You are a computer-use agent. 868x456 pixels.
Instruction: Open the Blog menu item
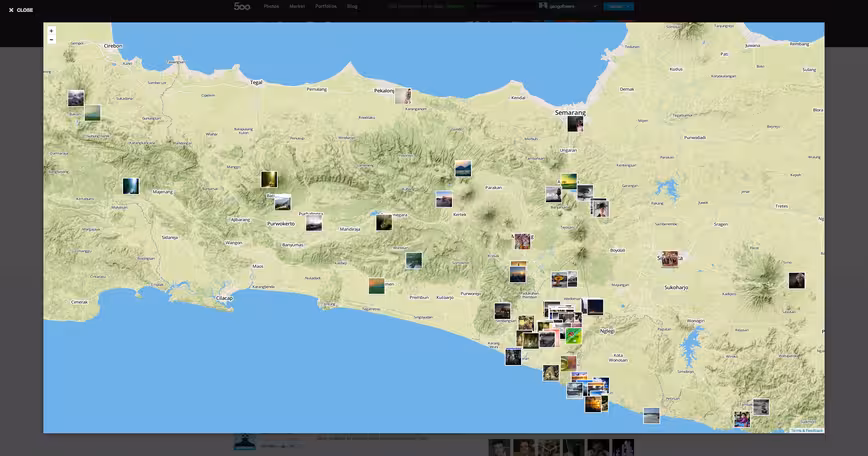click(x=352, y=6)
